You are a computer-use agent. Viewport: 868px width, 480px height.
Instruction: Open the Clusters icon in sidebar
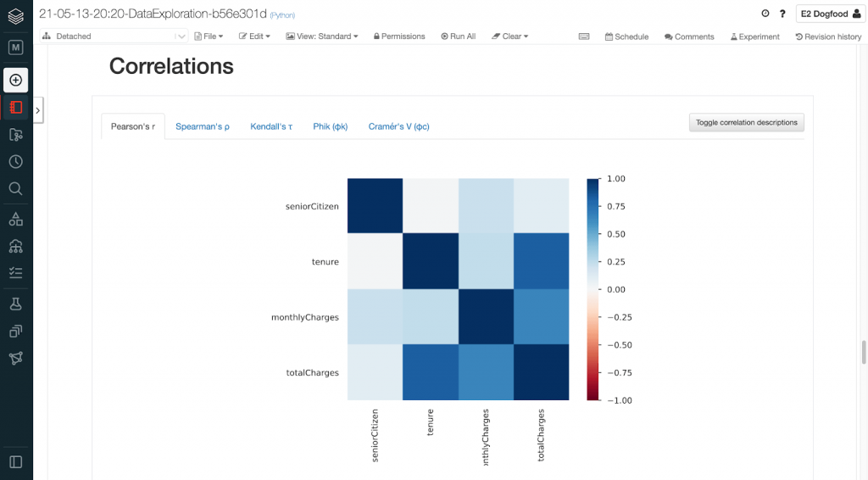pyautogui.click(x=15, y=246)
